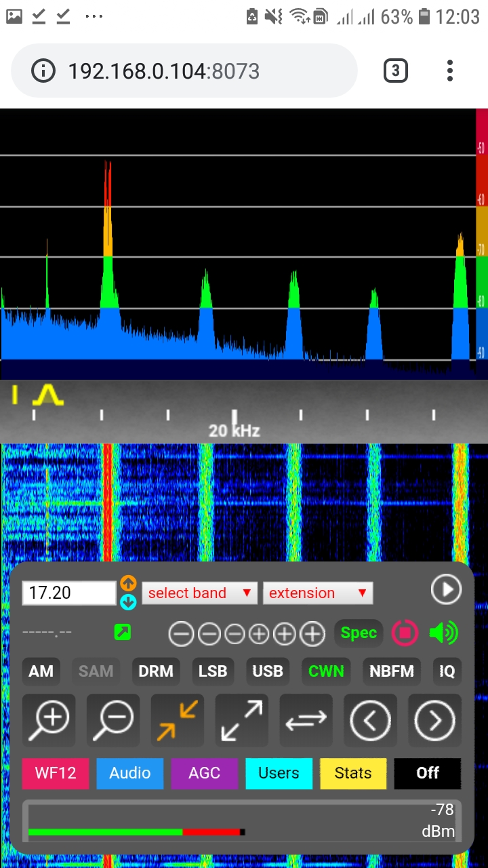Mute audio with green speaker icon
The width and height of the screenshot is (488, 868).
[x=444, y=633]
